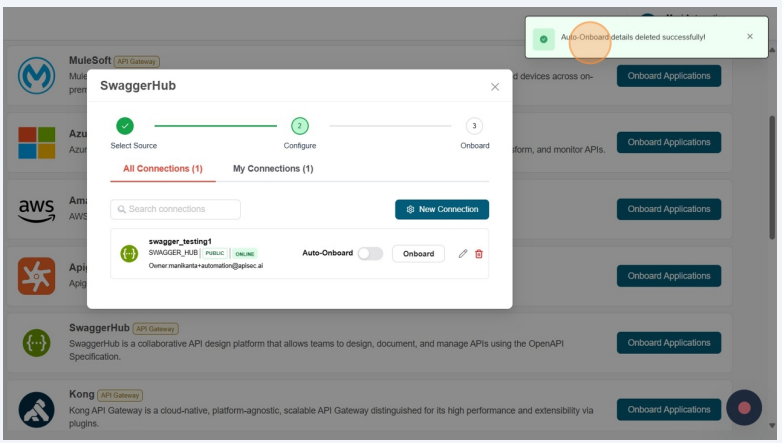Go to step 1 Select Source
Image resolution: width=782 pixels, height=443 pixels.
[125, 126]
